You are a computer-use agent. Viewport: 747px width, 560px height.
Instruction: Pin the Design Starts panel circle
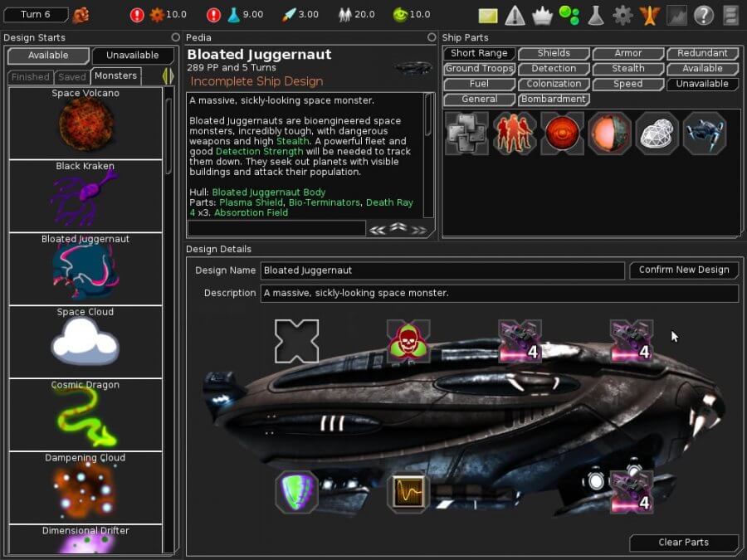[x=175, y=37]
